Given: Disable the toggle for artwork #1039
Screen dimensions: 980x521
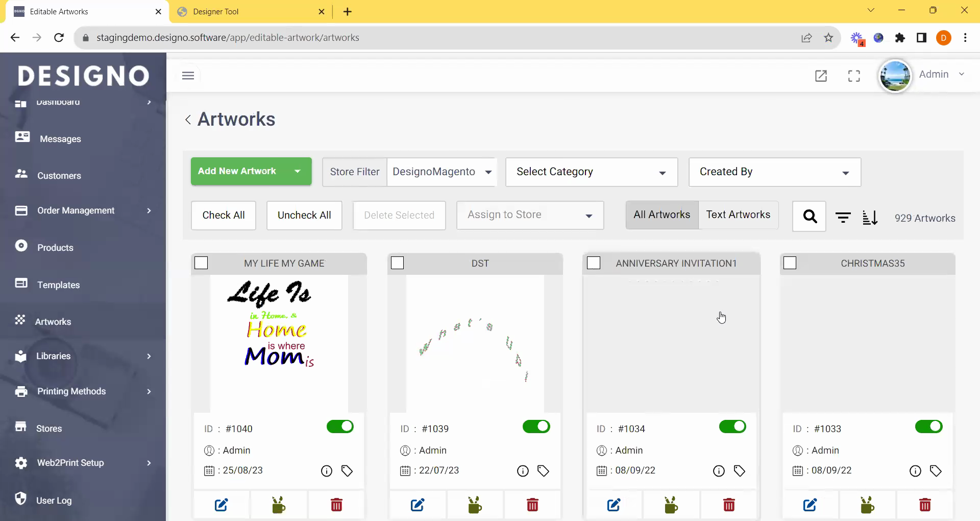Looking at the screenshot, I should point(536,427).
